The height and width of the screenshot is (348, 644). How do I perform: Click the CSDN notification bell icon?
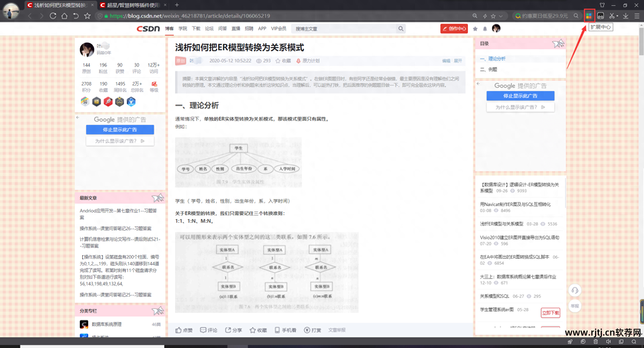click(x=485, y=29)
